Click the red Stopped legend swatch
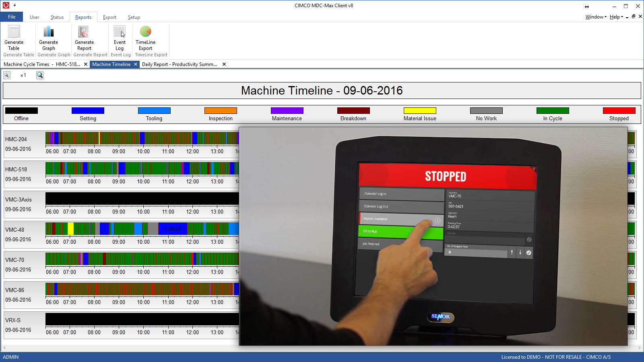 619,111
